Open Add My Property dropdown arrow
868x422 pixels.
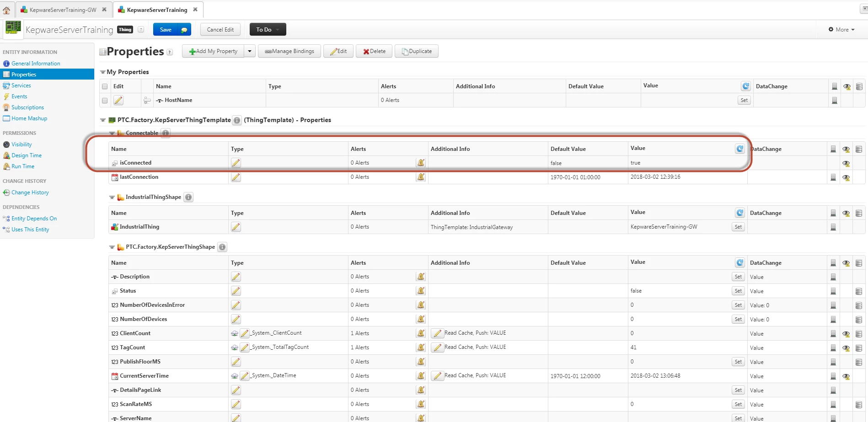[x=250, y=51]
